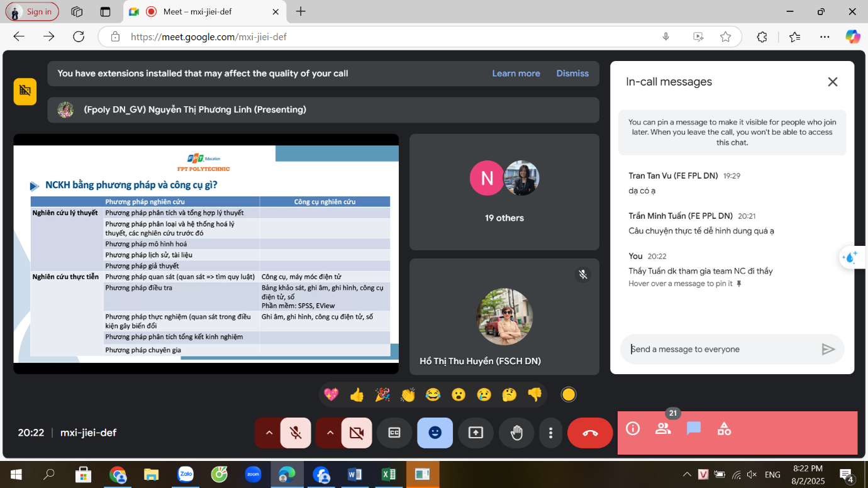Click the present screen icon
This screenshot has width=868, height=488.
(x=476, y=433)
